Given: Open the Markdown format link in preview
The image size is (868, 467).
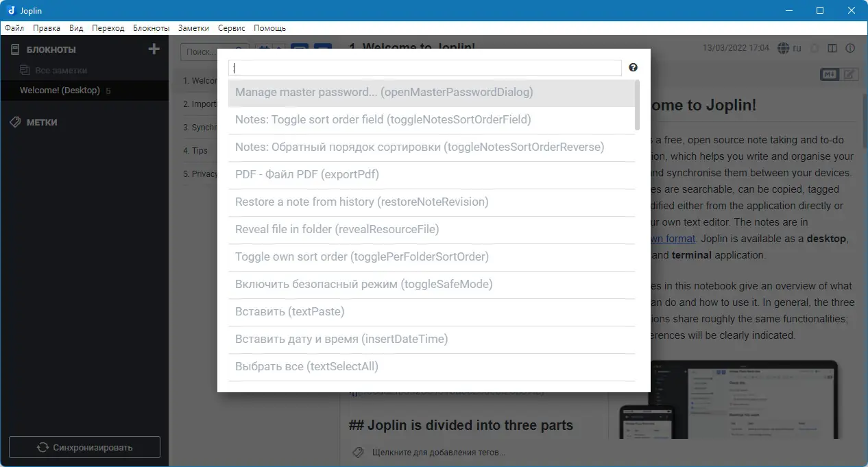Looking at the screenshot, I should (673, 239).
